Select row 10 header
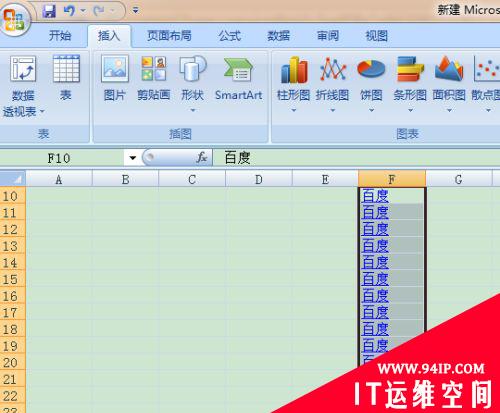 (x=12, y=196)
